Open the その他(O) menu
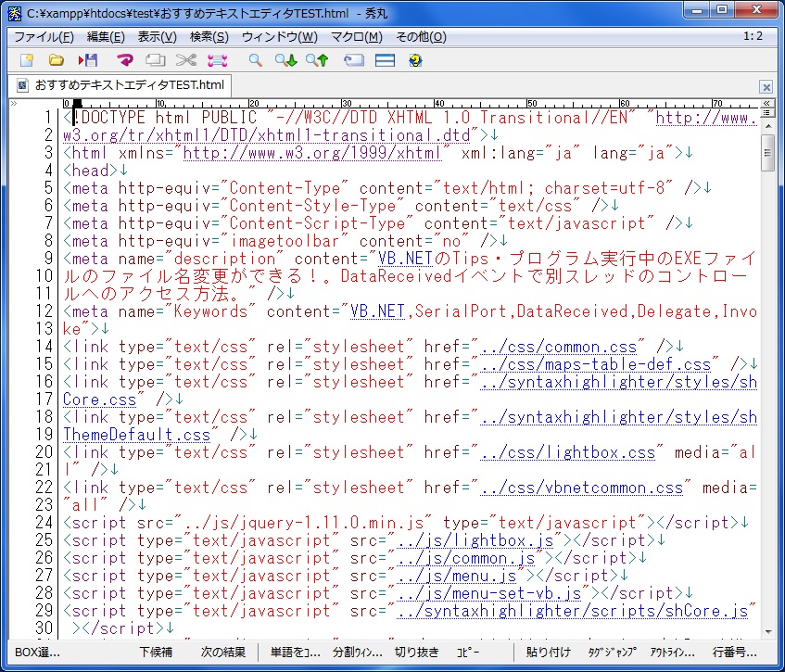The height and width of the screenshot is (672, 785). click(x=421, y=37)
